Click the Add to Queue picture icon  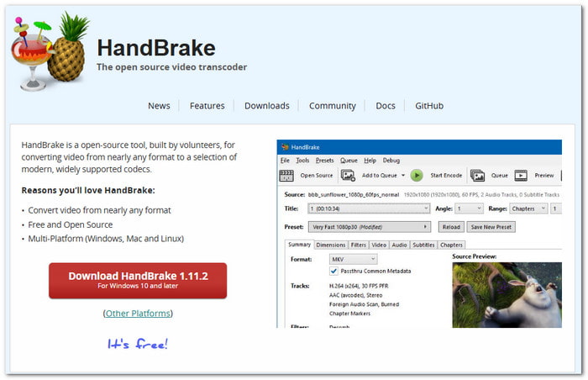(x=348, y=176)
